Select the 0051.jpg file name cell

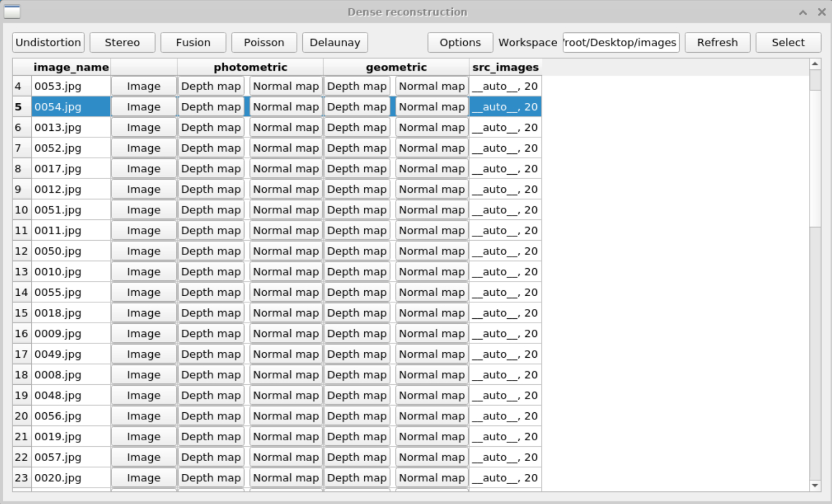tap(71, 210)
